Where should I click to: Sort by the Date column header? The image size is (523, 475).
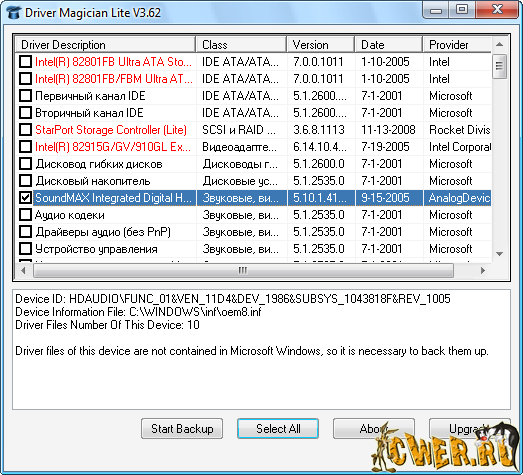coord(389,45)
